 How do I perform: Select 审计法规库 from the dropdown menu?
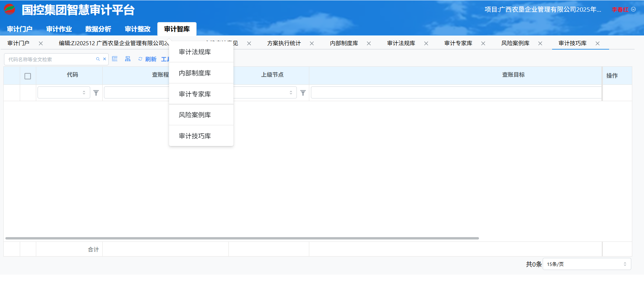click(195, 52)
